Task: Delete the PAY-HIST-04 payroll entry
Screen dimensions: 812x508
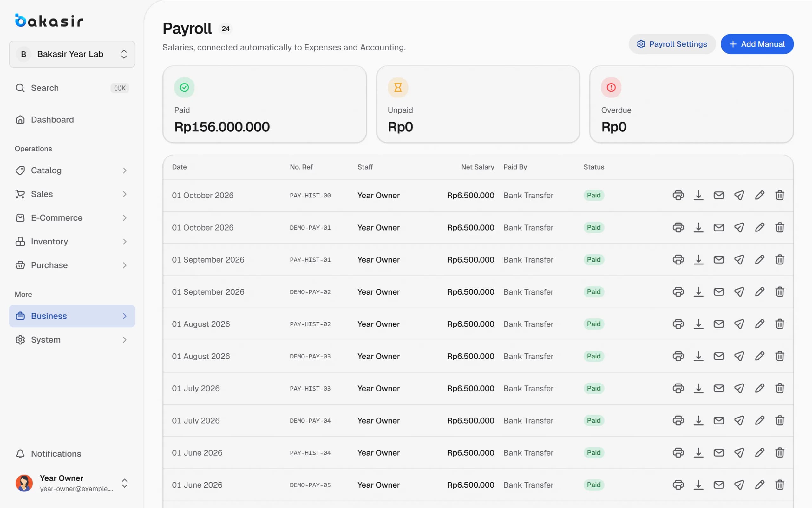Action: coord(780,452)
